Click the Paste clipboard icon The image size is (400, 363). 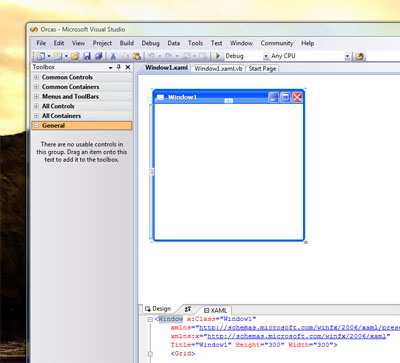pos(137,56)
